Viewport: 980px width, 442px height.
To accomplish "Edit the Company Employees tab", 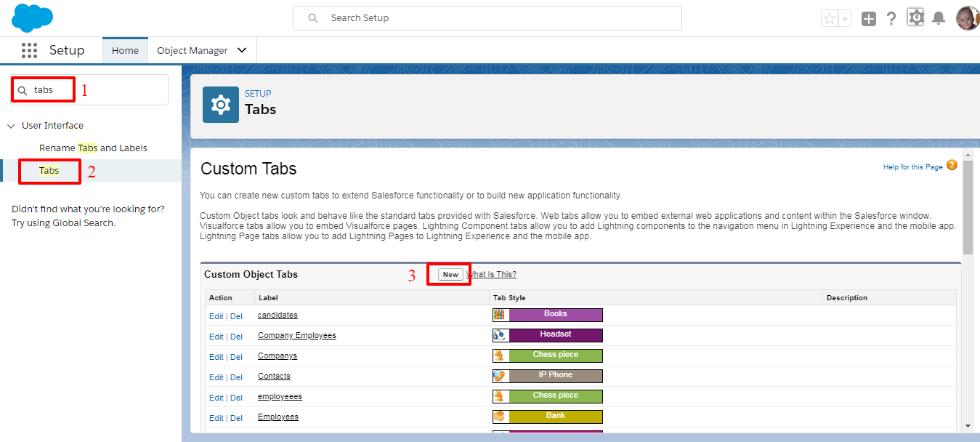I will [216, 336].
